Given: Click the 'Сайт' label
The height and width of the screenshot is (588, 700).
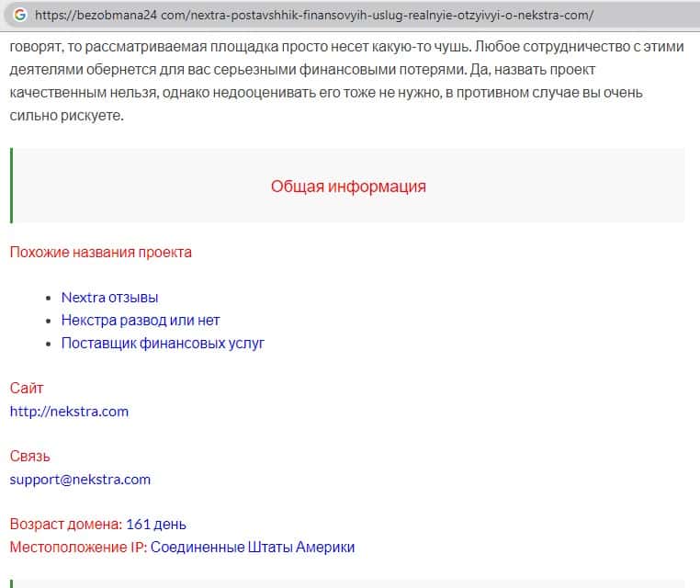Looking at the screenshot, I should [x=27, y=388].
